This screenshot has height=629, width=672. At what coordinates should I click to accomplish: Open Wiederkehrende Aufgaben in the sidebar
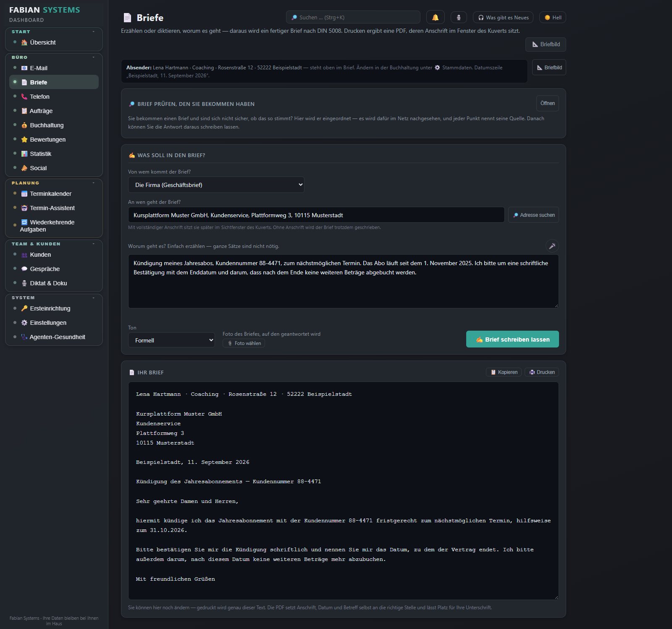tap(54, 226)
